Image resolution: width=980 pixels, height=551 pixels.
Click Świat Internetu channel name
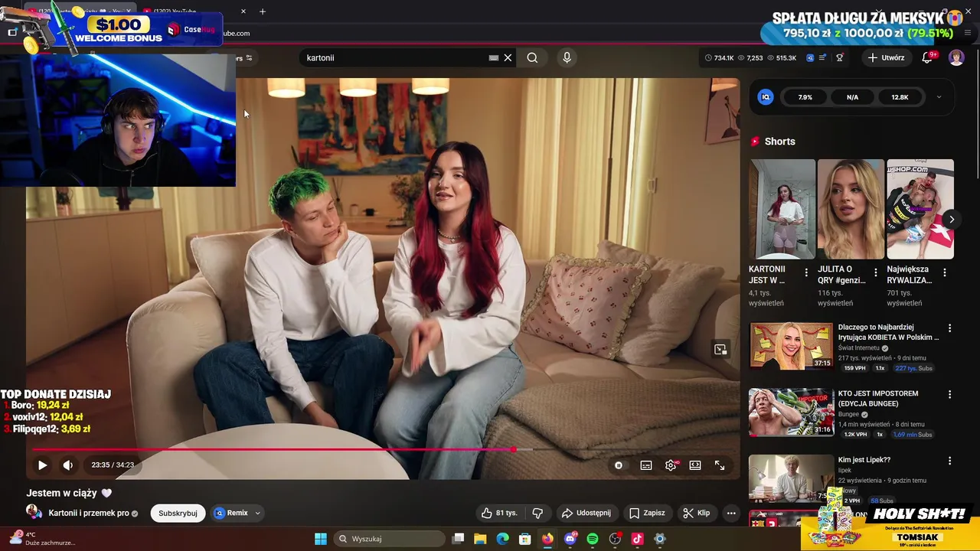(x=858, y=348)
